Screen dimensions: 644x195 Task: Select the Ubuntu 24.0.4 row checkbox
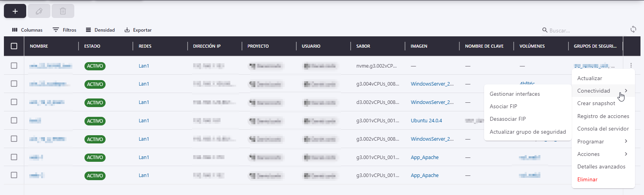(14, 120)
